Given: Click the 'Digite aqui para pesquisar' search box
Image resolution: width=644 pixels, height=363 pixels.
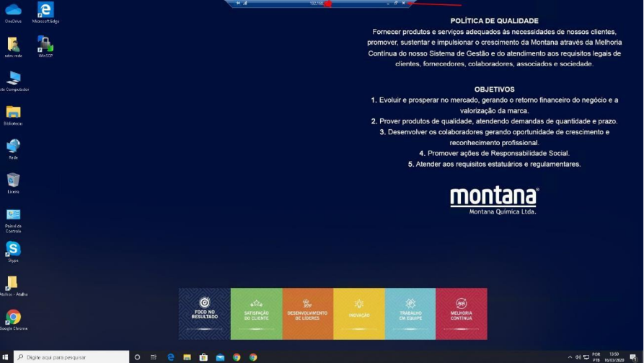Looking at the screenshot, I should point(72,357).
